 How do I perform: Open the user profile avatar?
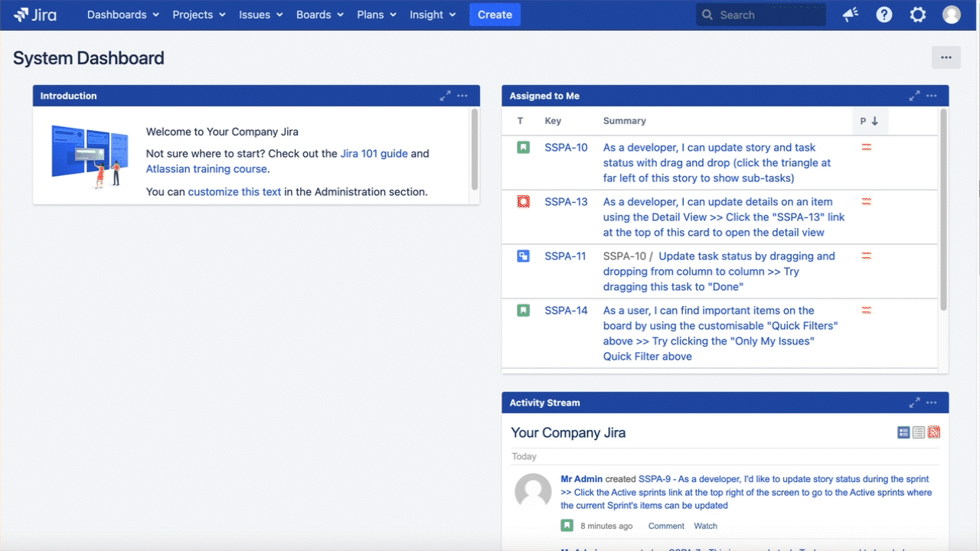click(952, 15)
